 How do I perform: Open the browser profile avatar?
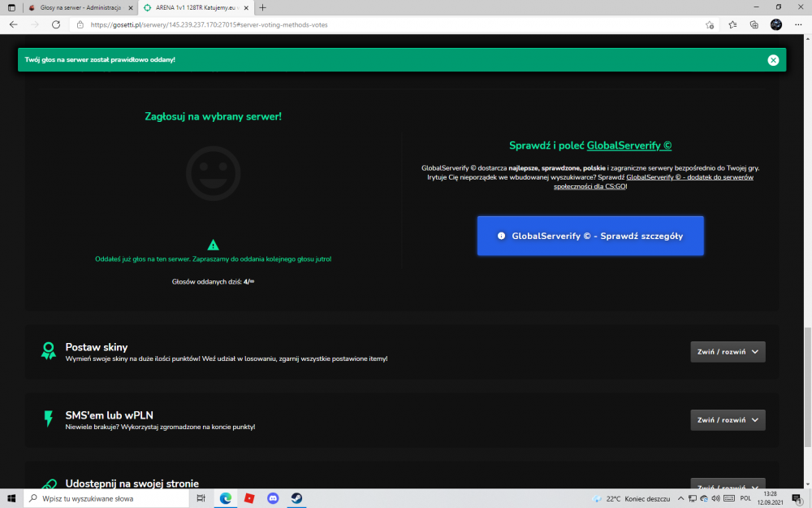tap(775, 24)
